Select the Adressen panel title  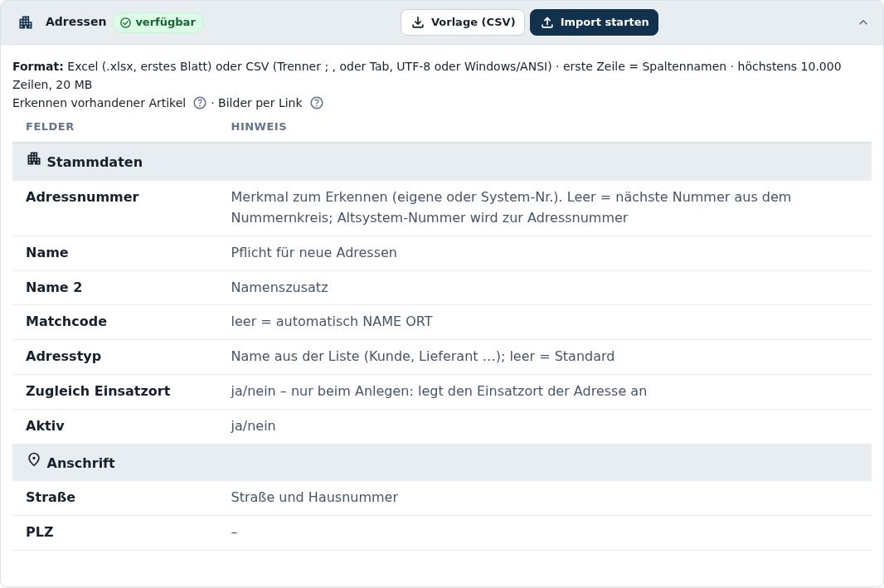(75, 22)
